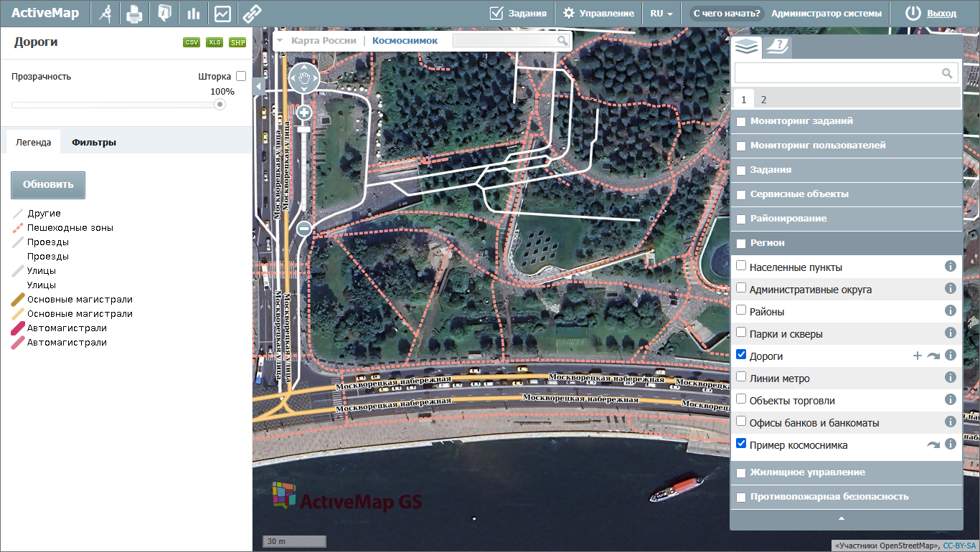Collapse the layers panel bottom arrow
This screenshot has width=980, height=552.
842,518
